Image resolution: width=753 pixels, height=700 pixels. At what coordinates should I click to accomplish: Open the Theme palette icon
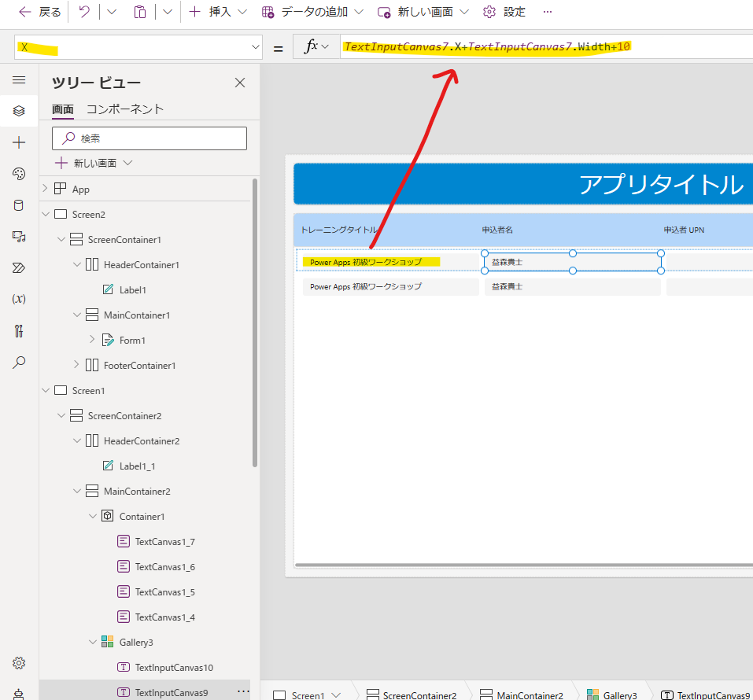[19, 174]
